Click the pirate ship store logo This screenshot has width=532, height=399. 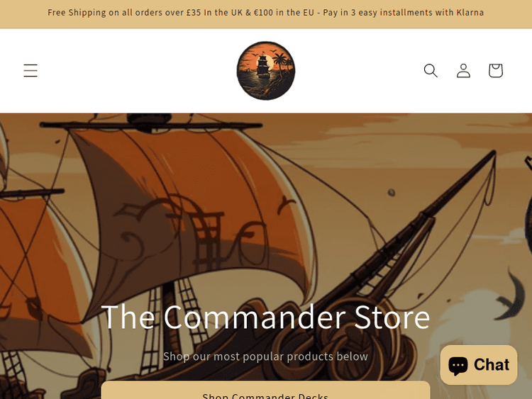tap(266, 71)
